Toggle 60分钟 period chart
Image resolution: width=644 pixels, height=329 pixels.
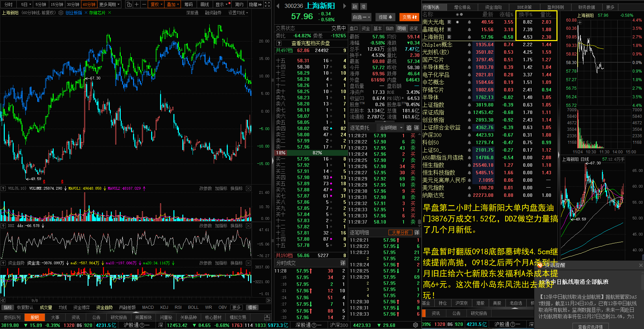tap(89, 4)
